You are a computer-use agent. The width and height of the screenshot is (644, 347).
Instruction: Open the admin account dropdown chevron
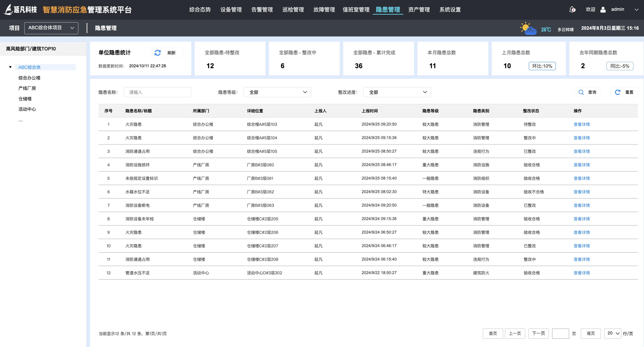point(636,9)
